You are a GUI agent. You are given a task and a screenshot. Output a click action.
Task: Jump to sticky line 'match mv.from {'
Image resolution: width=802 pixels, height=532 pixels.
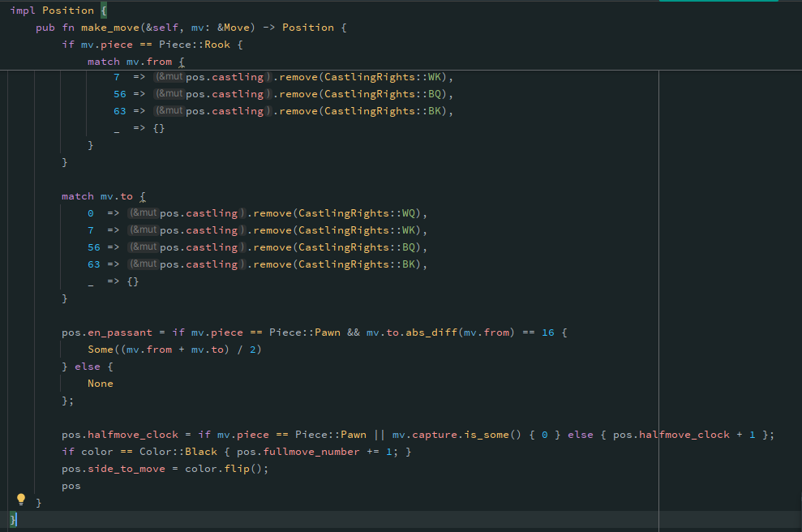click(x=136, y=62)
